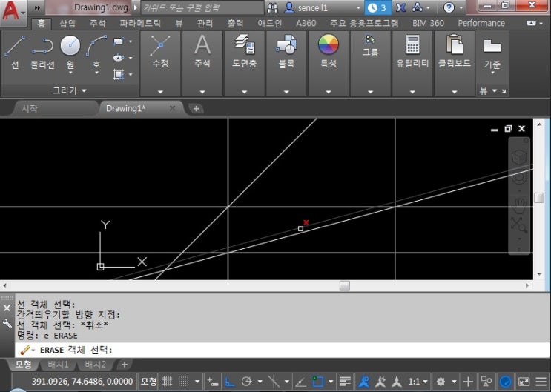Viewport: 551px width, 392px height.
Task: Select the Rectangle tool icon
Action: [x=119, y=41]
